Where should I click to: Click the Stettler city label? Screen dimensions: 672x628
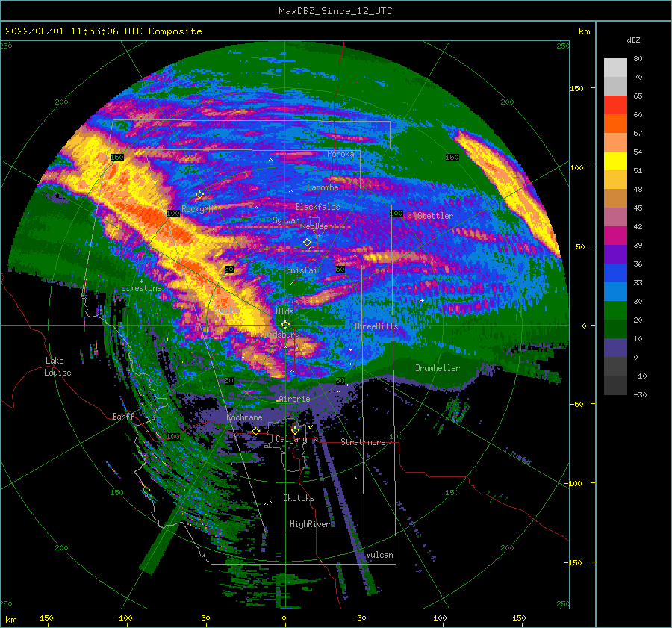[x=435, y=216]
